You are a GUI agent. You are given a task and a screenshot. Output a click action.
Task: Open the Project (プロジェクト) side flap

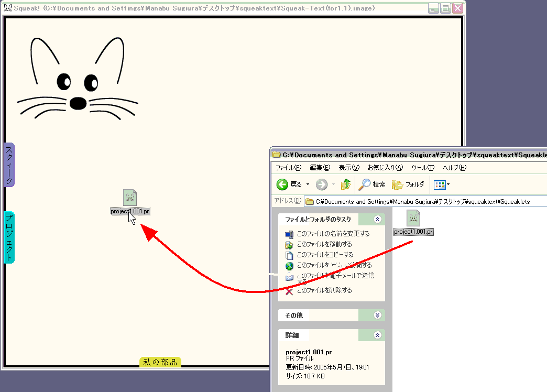(x=9, y=237)
